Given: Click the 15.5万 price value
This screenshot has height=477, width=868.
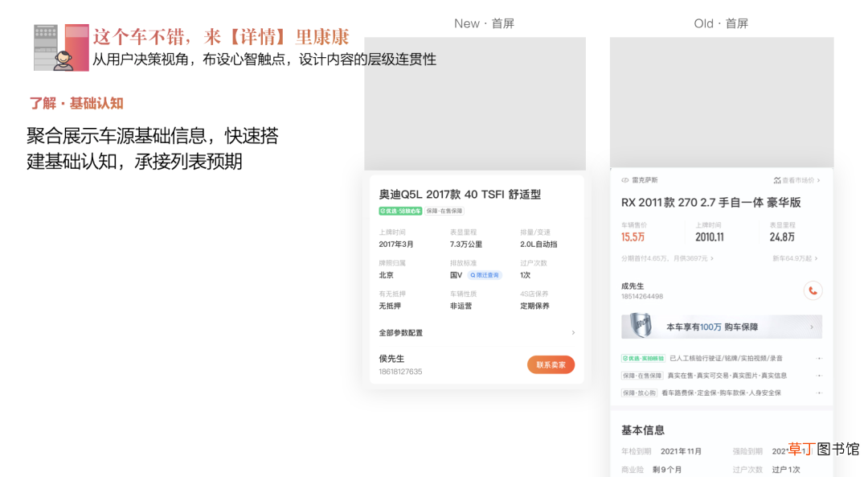Looking at the screenshot, I should (x=633, y=237).
